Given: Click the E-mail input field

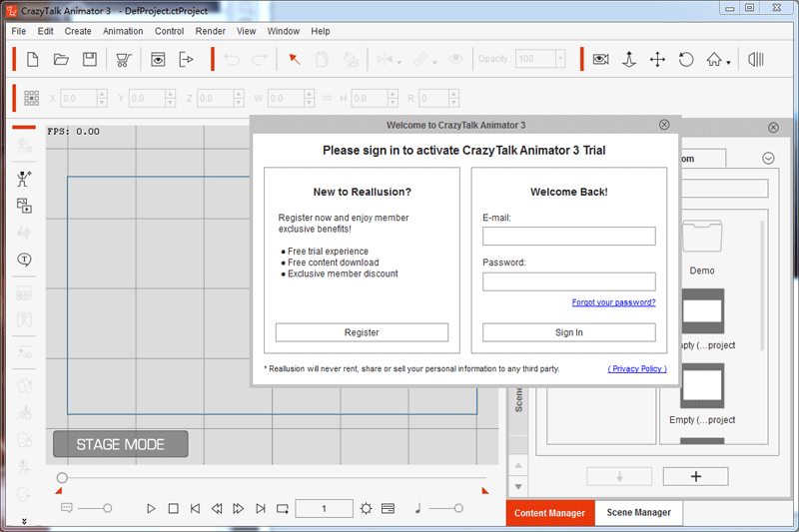Looking at the screenshot, I should [568, 237].
